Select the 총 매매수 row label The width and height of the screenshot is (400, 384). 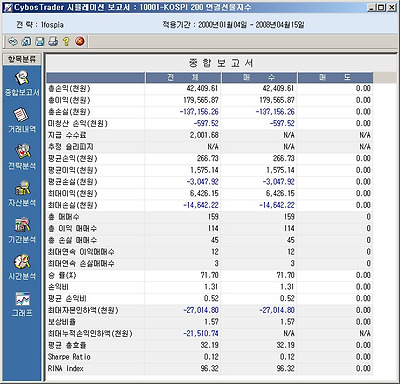64,217
